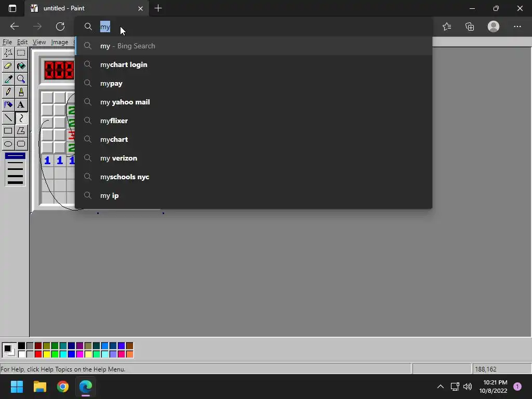
Task: Launch Google Chrome from the taskbar
Action: point(63,387)
